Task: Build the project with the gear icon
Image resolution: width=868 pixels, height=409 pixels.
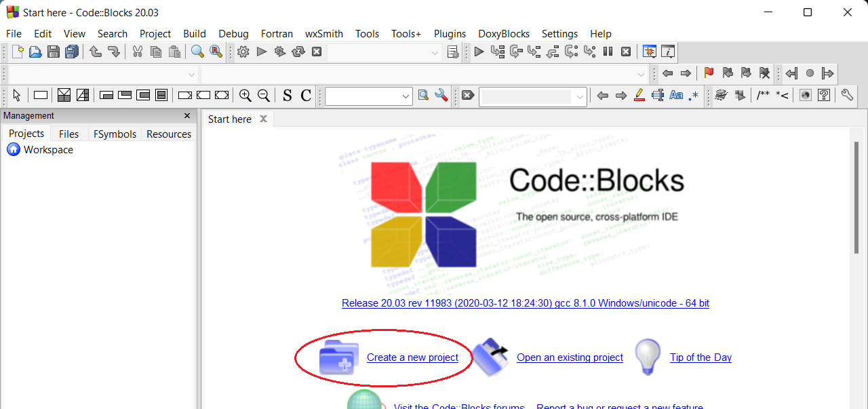Action: pos(243,52)
